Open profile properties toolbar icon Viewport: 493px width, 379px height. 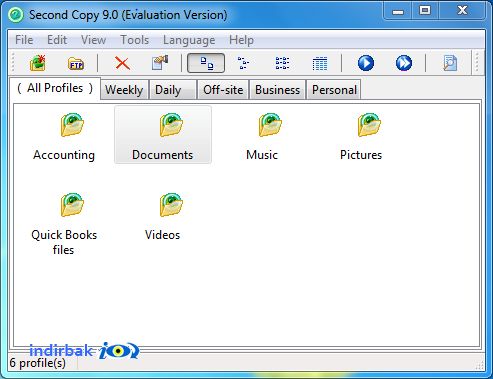pos(160,62)
